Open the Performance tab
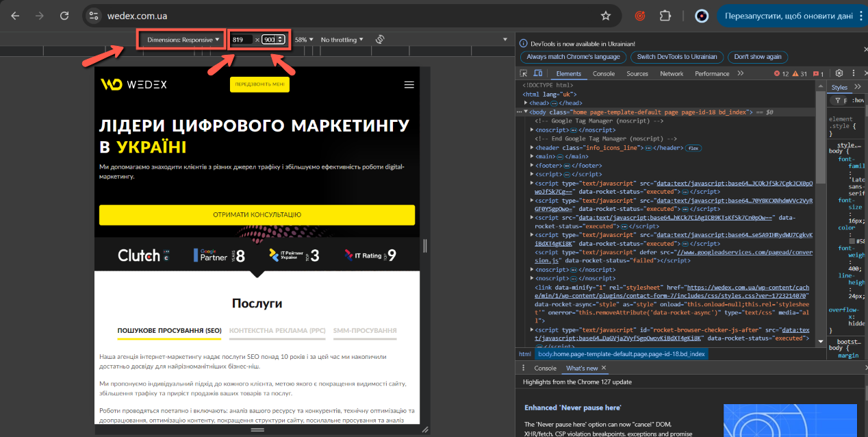This screenshot has height=437, width=868. [x=712, y=73]
